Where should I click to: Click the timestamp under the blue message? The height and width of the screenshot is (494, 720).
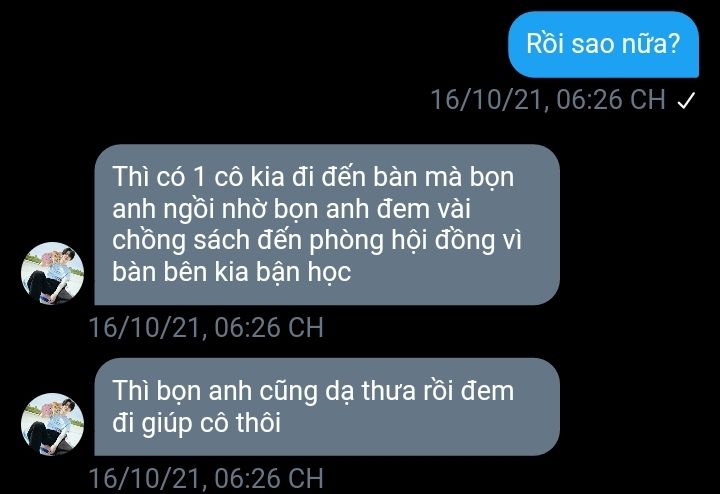(x=548, y=99)
